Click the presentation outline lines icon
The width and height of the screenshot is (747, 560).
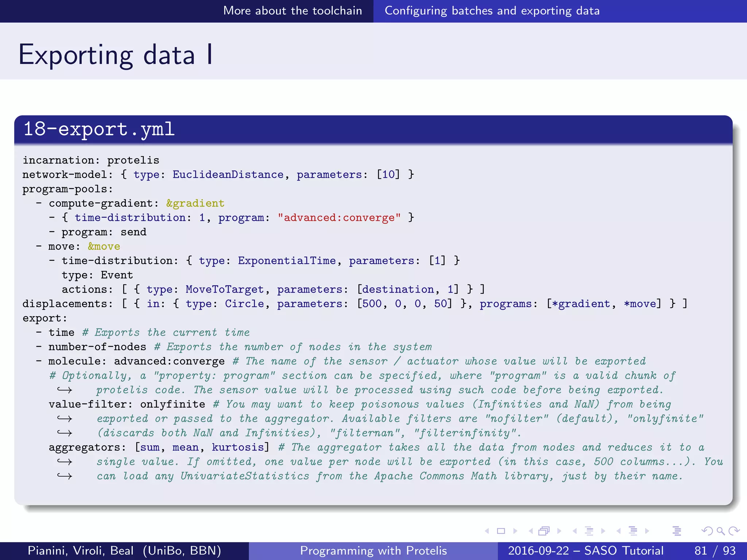677,531
